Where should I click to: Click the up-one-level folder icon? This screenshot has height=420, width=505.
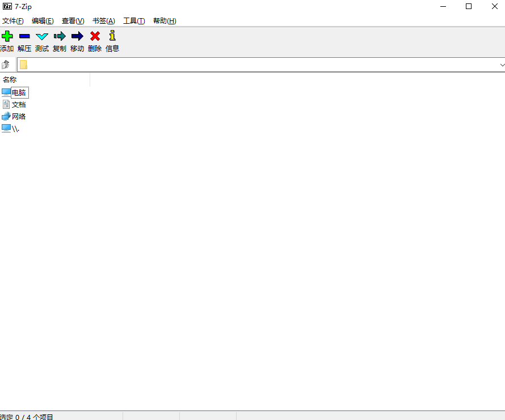click(6, 65)
